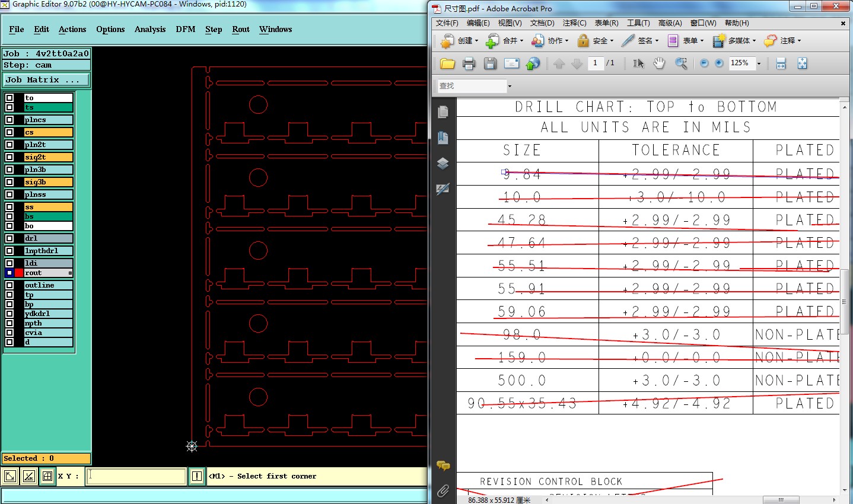Click the Job Matrix button

46,79
